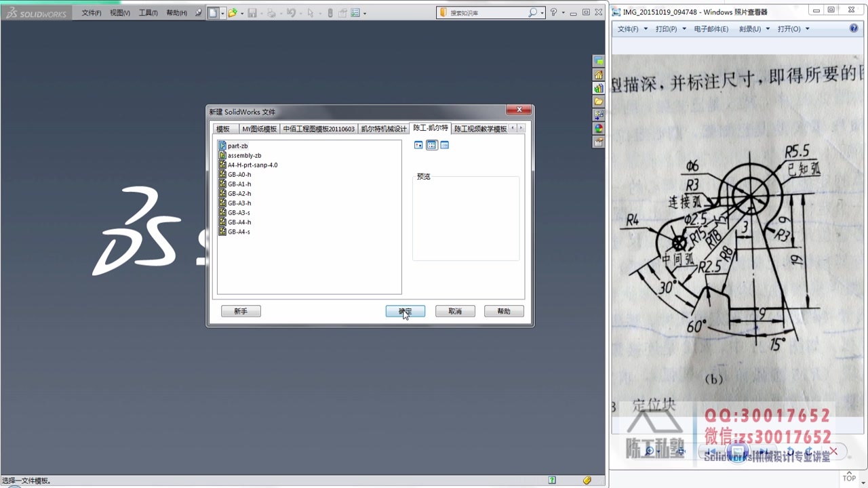Open 打开(O) menu in Photo Viewer

[793, 28]
